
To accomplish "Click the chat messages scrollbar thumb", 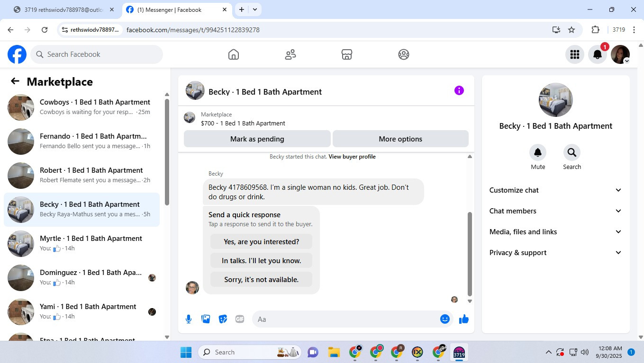I will point(470,254).
